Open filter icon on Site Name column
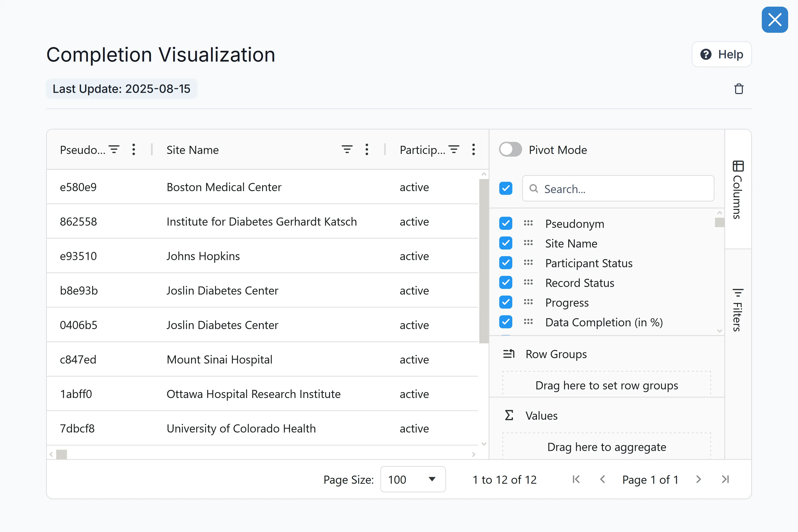This screenshot has height=532, width=798. click(x=347, y=150)
